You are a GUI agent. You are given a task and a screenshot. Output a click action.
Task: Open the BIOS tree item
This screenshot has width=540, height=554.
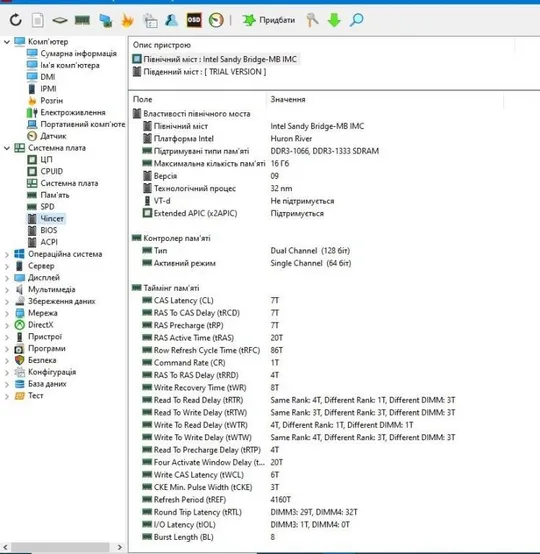(48, 230)
